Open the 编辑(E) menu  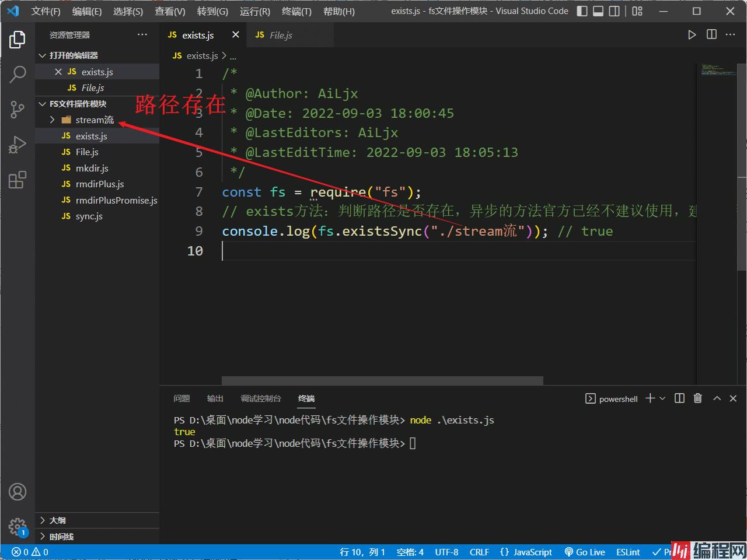86,12
